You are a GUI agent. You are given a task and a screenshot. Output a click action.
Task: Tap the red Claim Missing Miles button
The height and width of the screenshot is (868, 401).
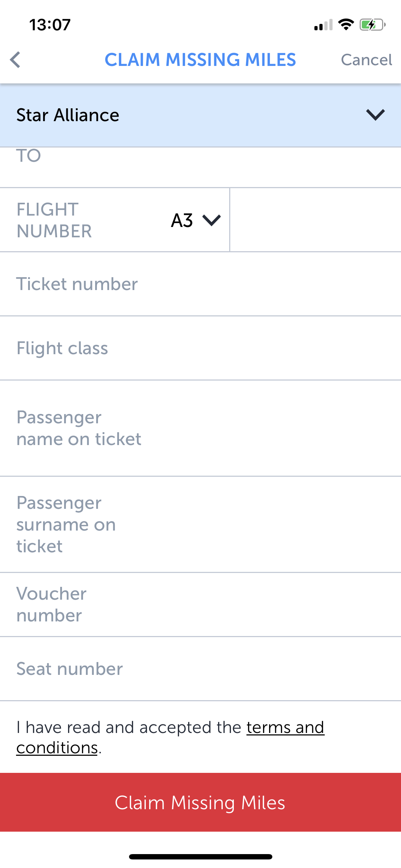(200, 802)
